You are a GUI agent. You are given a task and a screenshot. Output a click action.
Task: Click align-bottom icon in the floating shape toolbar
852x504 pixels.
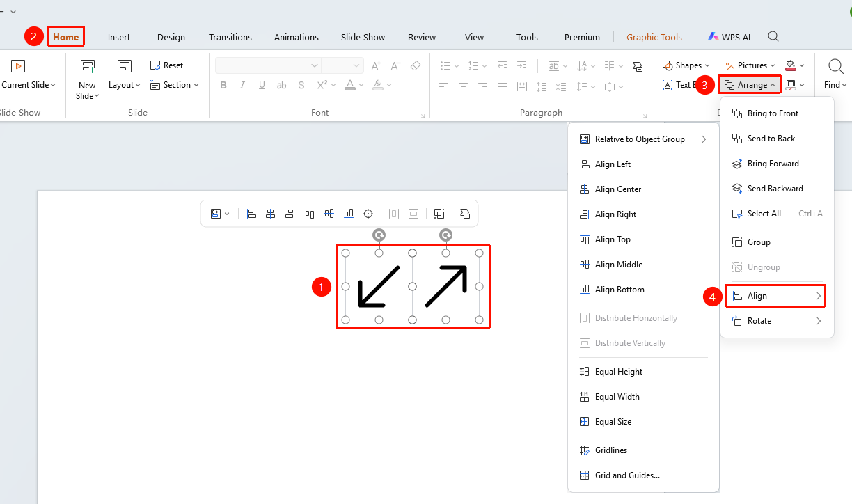349,214
